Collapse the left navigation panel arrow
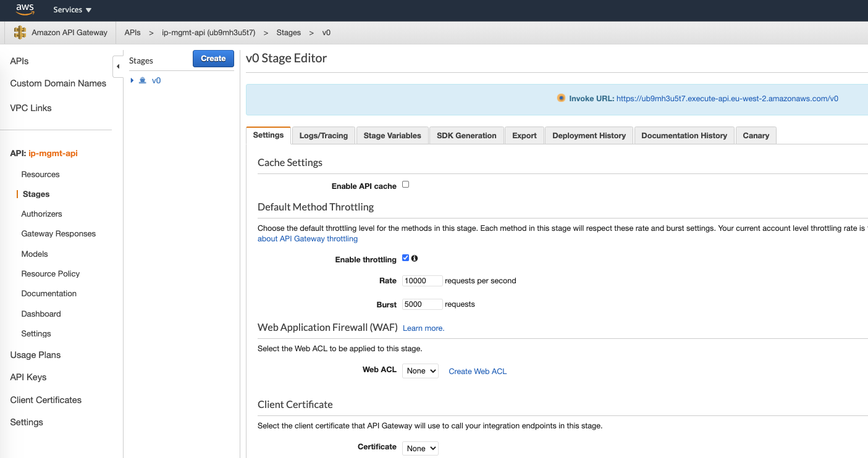This screenshot has width=868, height=458. coord(118,66)
